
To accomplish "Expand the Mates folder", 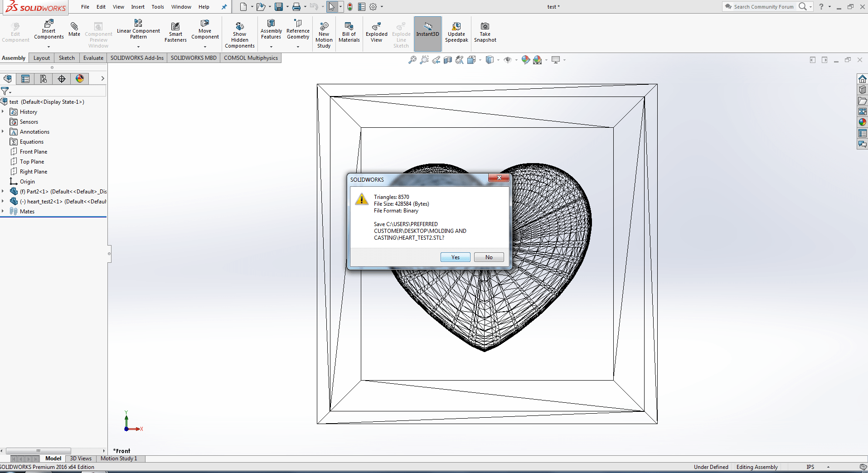I will coord(3,211).
